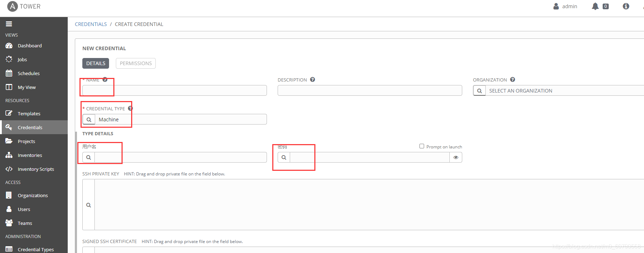Switch to the DETAILS tab
644x253 pixels.
pos(96,63)
